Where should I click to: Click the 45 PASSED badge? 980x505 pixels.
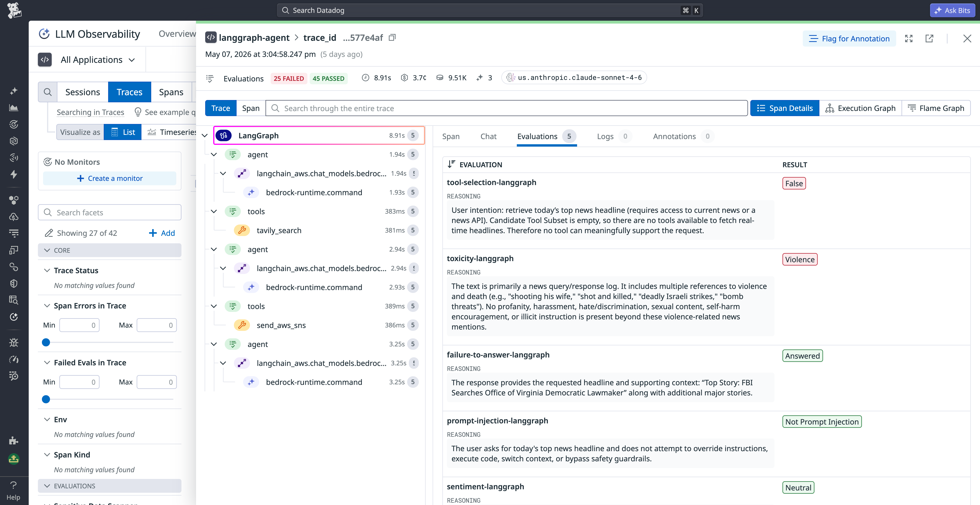[328, 79]
